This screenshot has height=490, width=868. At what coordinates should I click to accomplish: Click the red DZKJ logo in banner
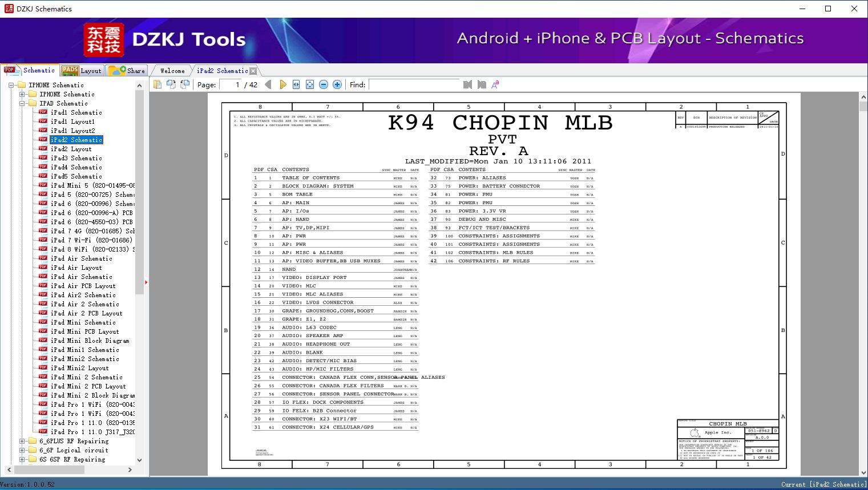pos(104,40)
